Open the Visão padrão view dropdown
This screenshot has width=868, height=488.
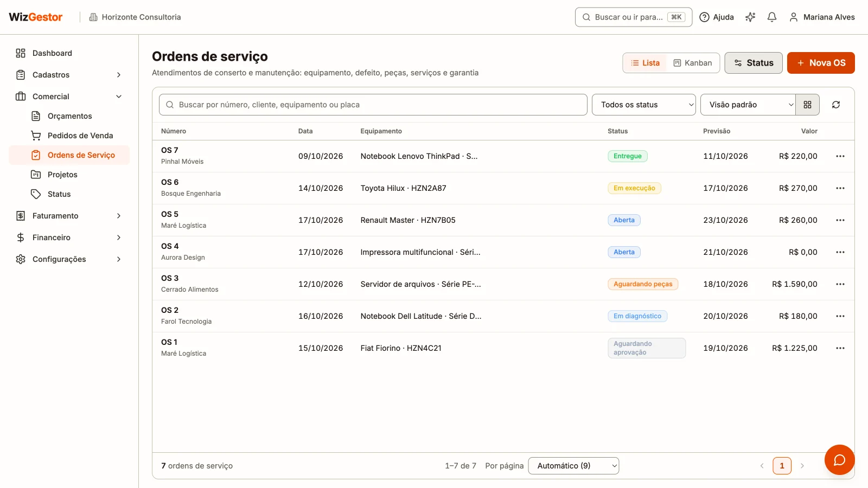(x=748, y=105)
